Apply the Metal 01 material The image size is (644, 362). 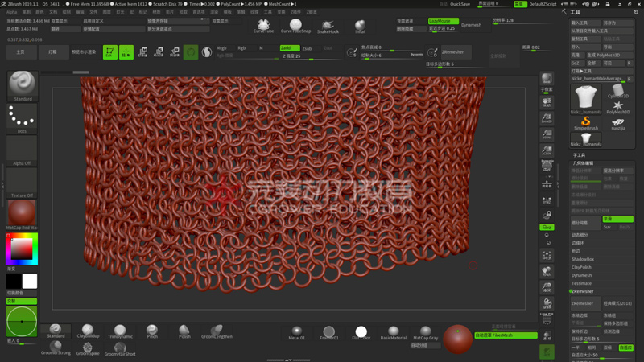[297, 331]
